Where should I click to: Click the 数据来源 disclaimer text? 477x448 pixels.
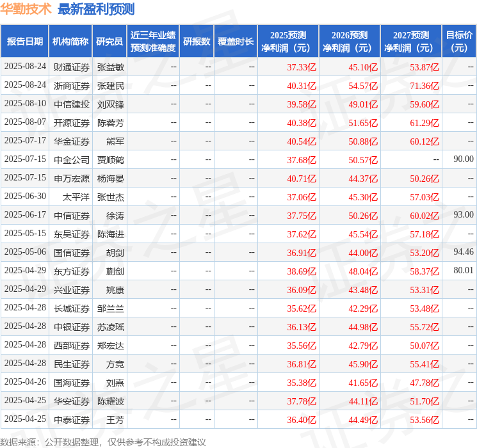pos(103,442)
